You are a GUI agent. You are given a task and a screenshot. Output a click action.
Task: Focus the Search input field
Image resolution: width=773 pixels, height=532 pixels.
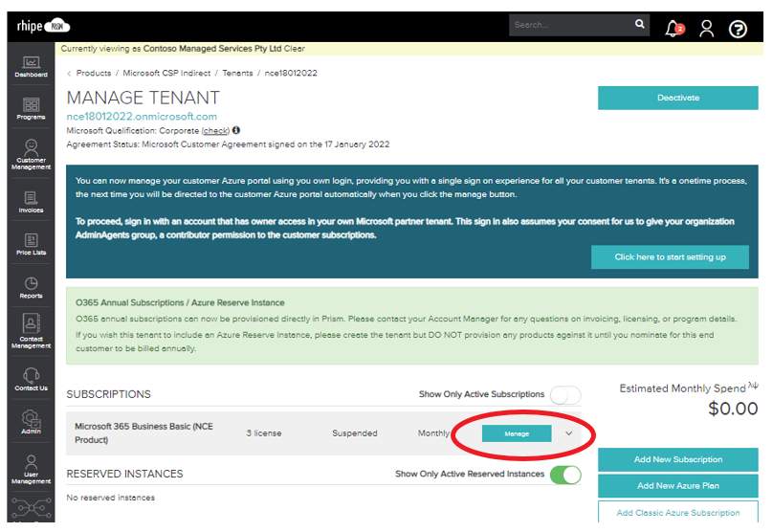(572, 25)
